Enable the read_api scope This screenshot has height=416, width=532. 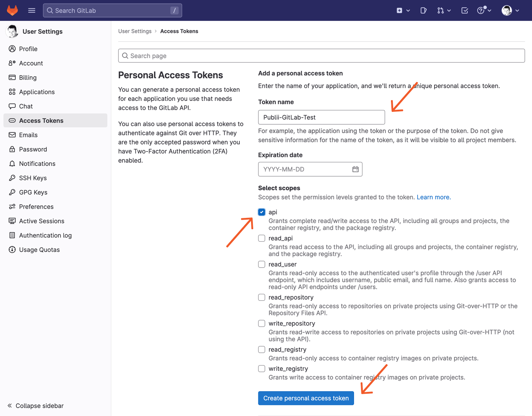point(262,238)
